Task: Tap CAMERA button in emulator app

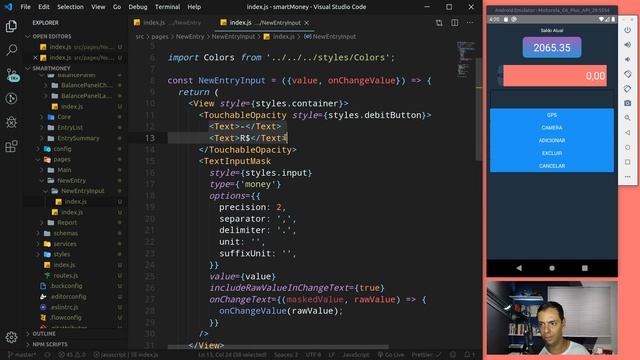Action: pos(552,128)
